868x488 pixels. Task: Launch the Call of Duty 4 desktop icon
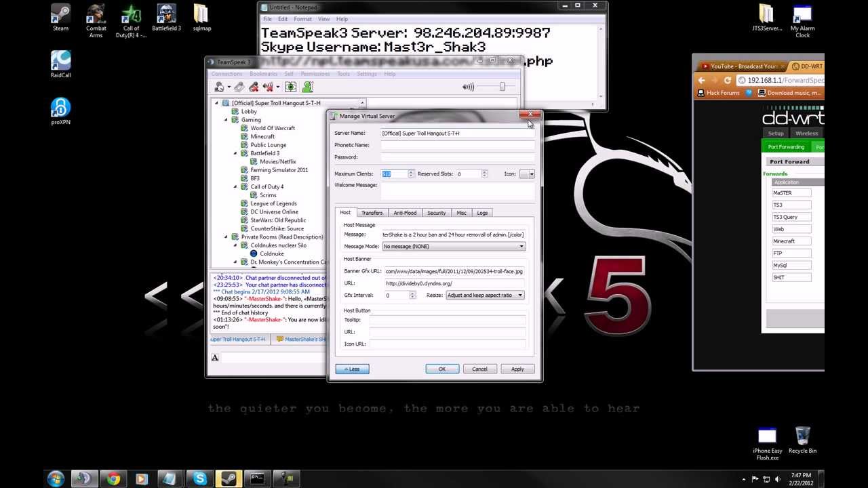pyautogui.click(x=131, y=20)
